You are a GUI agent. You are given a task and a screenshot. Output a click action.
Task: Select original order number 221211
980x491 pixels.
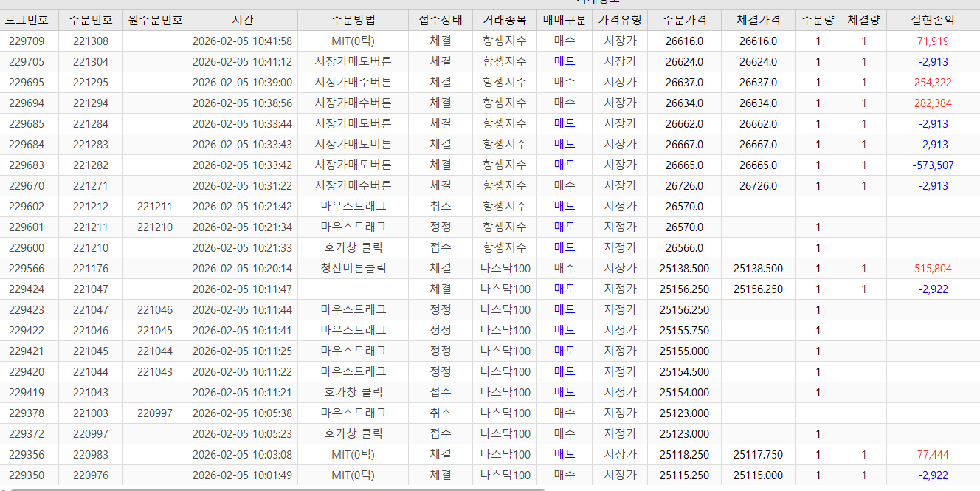coord(155,207)
